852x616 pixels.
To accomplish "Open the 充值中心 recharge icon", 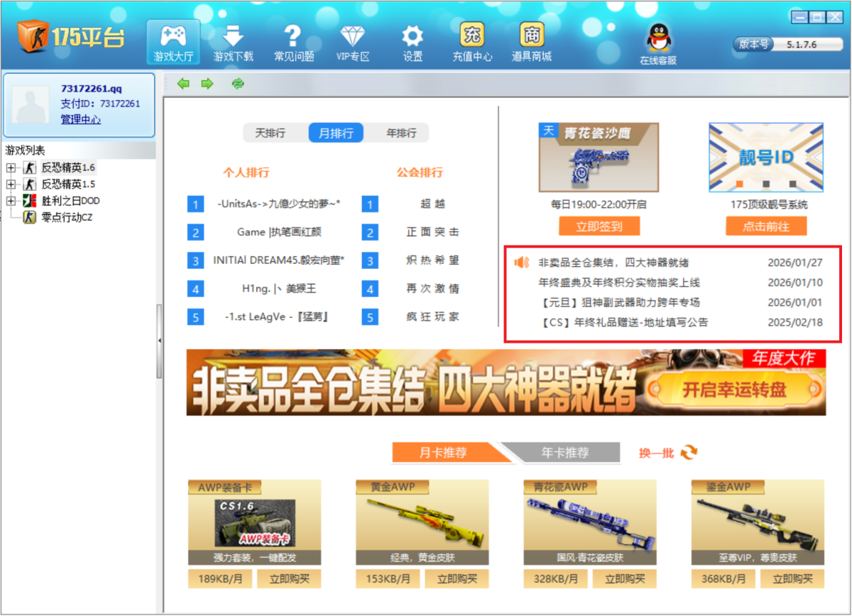I will (472, 35).
